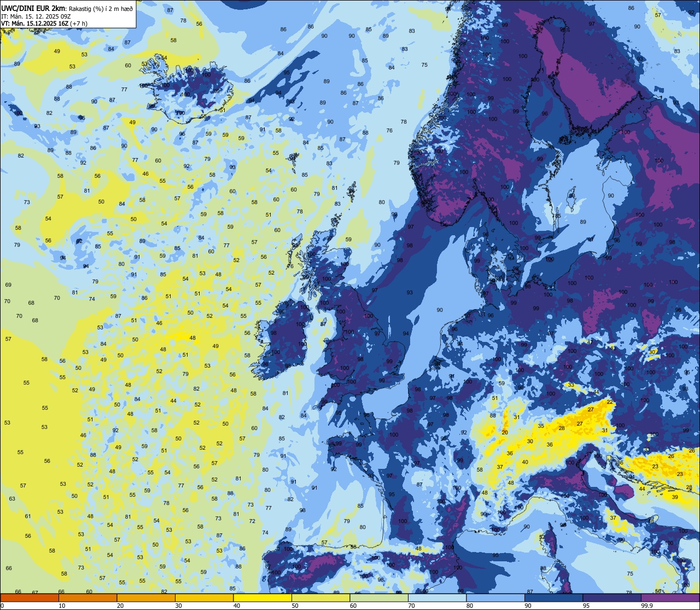Click the humidity value '63' on the map
Viewport: 700px width, 610px height.
click(x=12, y=498)
